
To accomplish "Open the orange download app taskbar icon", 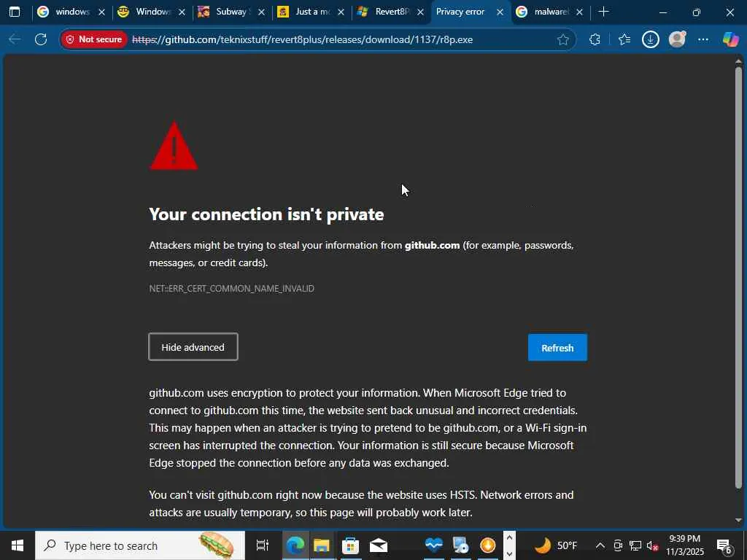I will click(488, 545).
